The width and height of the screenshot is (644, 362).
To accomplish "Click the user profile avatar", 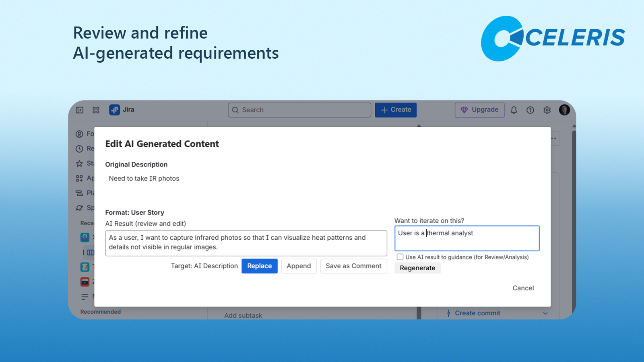I will 564,110.
